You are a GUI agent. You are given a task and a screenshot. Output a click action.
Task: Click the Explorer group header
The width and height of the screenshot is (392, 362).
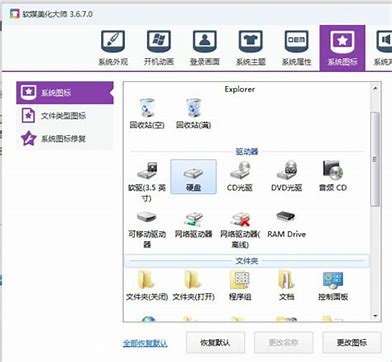point(240,89)
